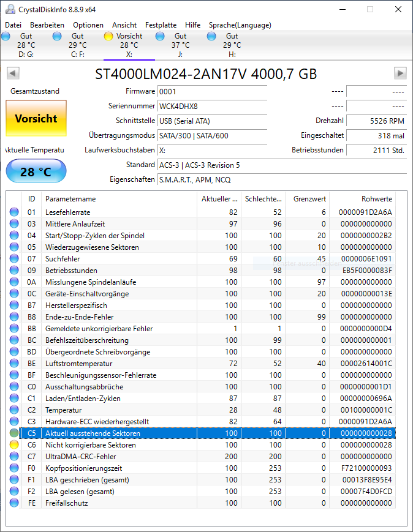This screenshot has height=532, width=413.
Task: Go to next disk with right arrow
Action: pyautogui.click(x=400, y=73)
